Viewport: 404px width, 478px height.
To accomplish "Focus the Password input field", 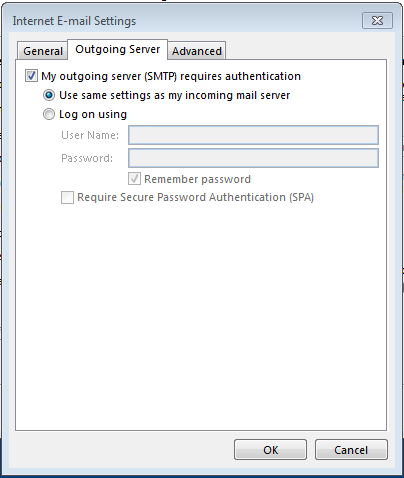I will coord(253,158).
